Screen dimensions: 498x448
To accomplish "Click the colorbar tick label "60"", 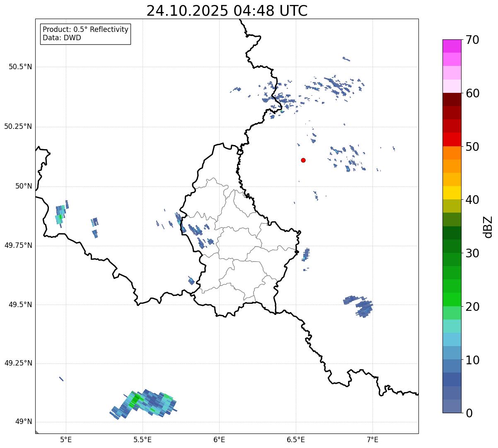I will click(x=472, y=93).
